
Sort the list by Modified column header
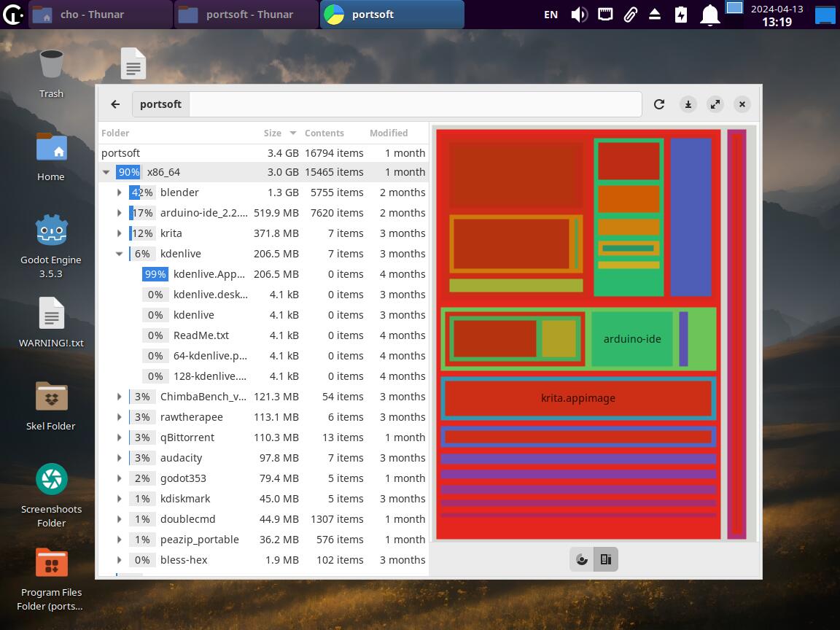pyautogui.click(x=389, y=133)
